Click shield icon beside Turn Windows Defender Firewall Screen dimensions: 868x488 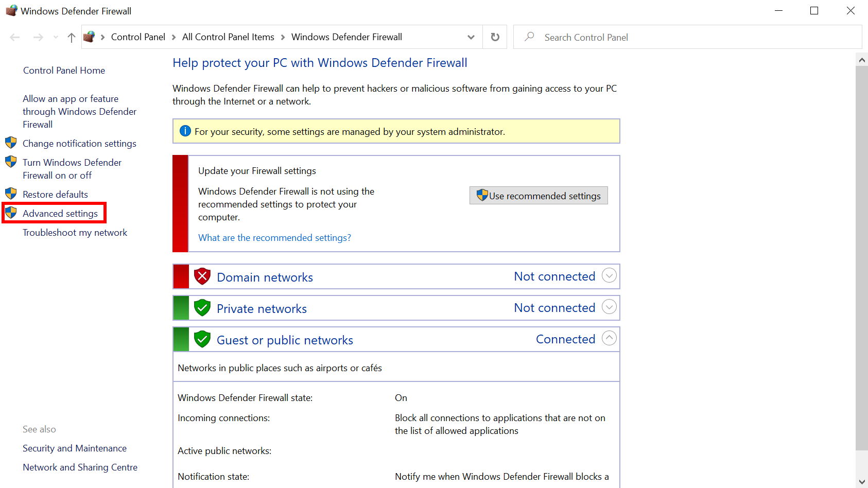coord(11,162)
